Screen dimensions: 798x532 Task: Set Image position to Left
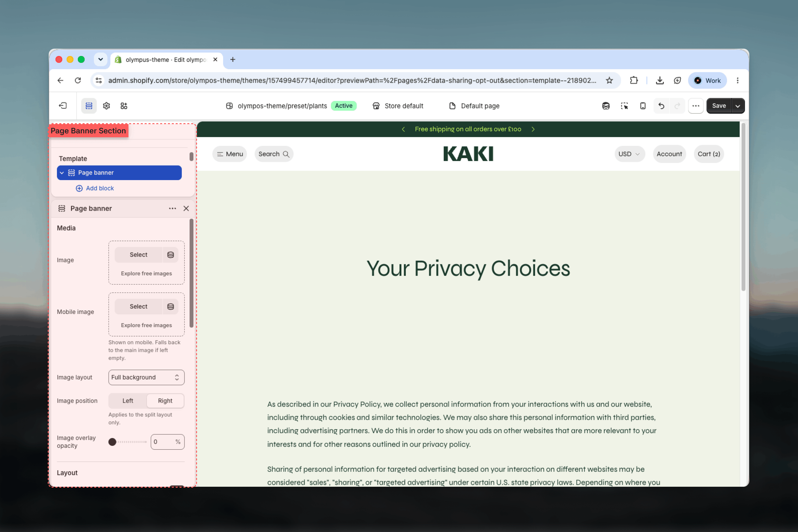(x=127, y=401)
